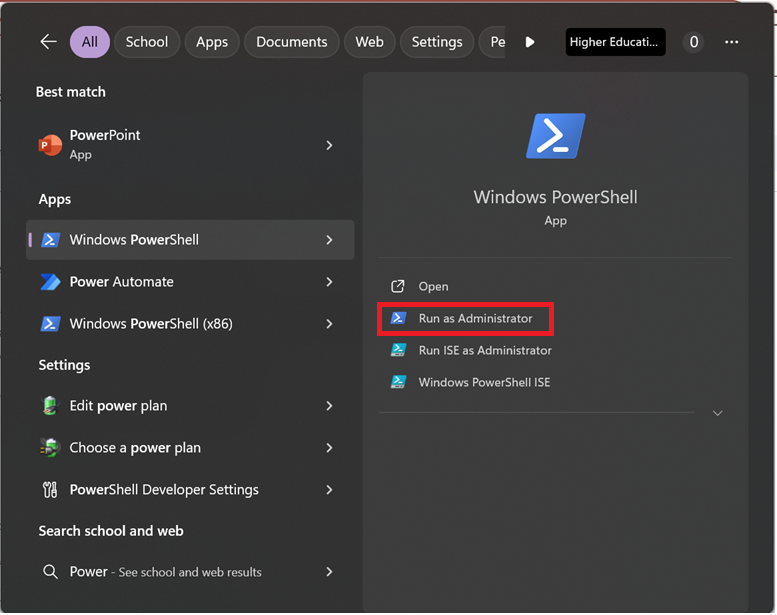Click the Open external-link icon

tap(398, 286)
